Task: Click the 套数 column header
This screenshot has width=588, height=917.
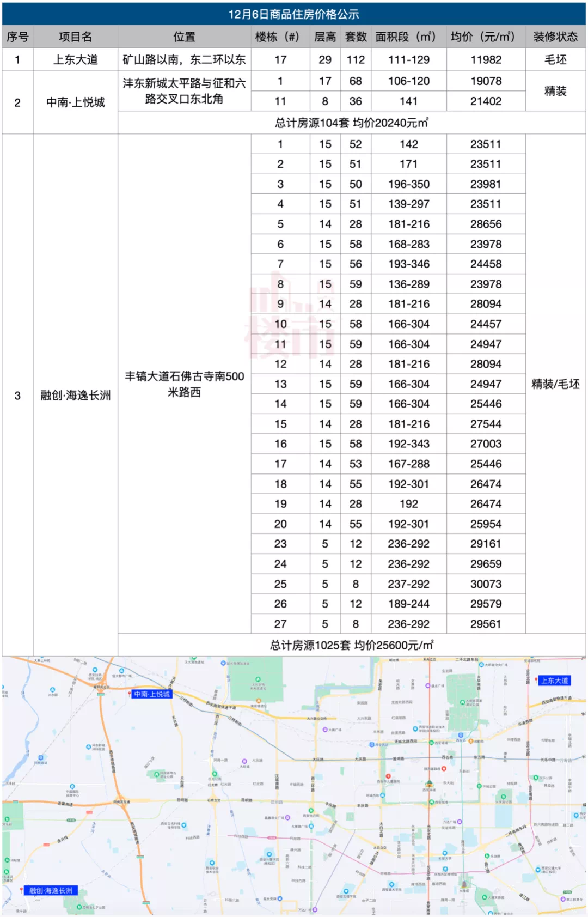Action: (x=356, y=37)
